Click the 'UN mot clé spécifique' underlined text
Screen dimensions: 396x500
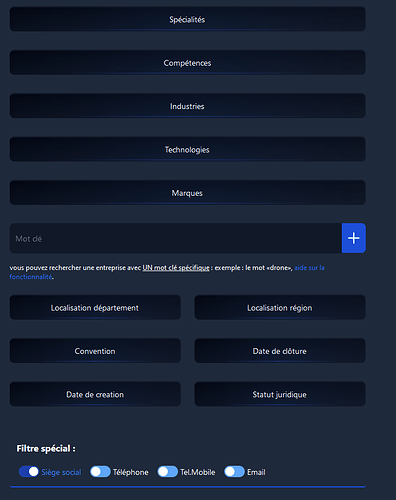tap(176, 268)
